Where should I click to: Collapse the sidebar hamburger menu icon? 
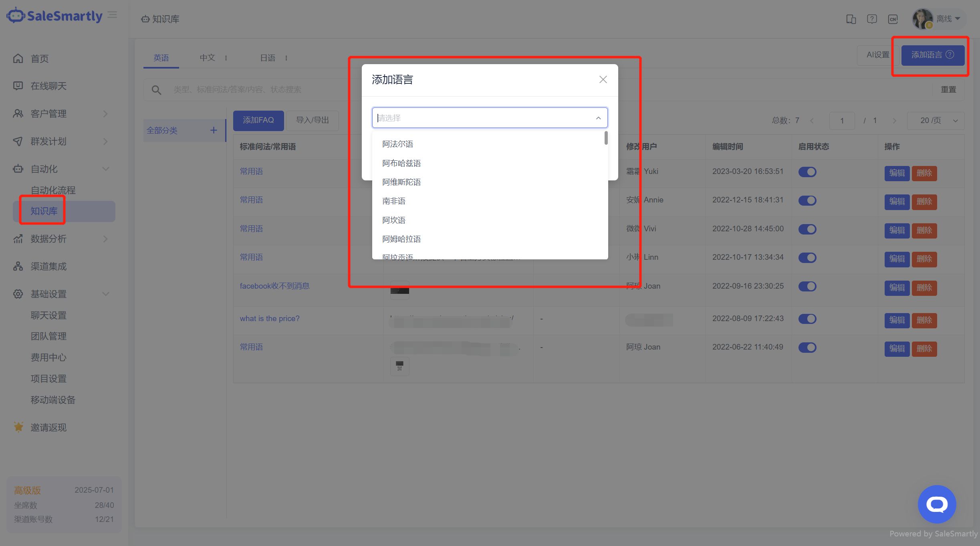click(x=113, y=15)
